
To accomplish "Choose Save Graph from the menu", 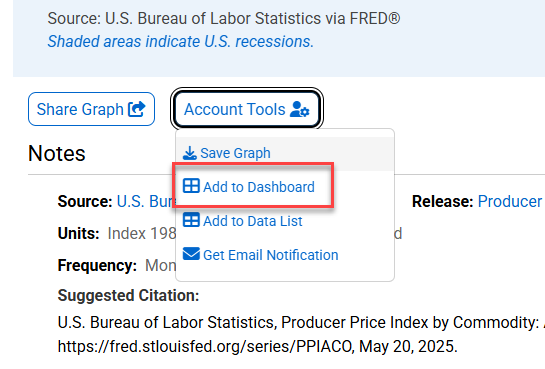I will [x=285, y=153].
